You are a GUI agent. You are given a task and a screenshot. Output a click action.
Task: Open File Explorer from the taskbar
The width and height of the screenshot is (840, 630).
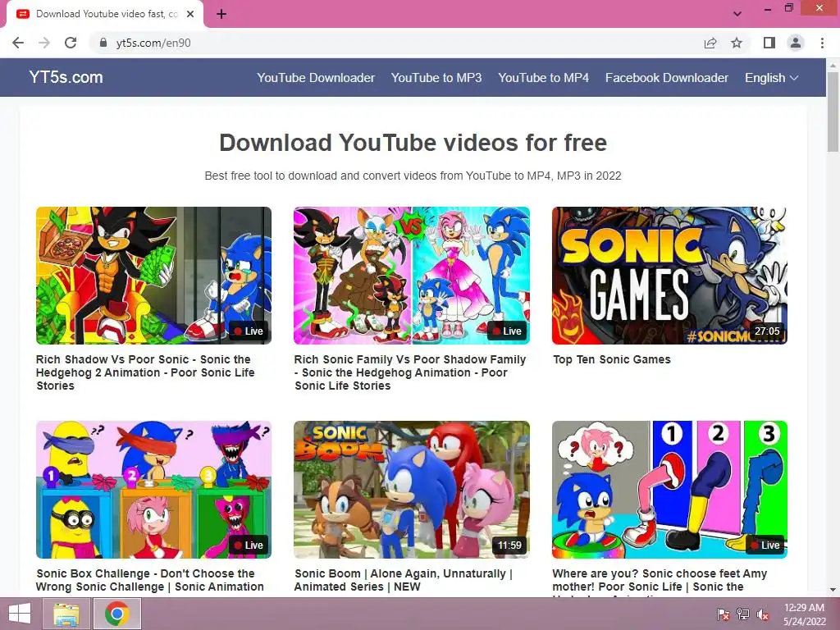click(x=66, y=614)
